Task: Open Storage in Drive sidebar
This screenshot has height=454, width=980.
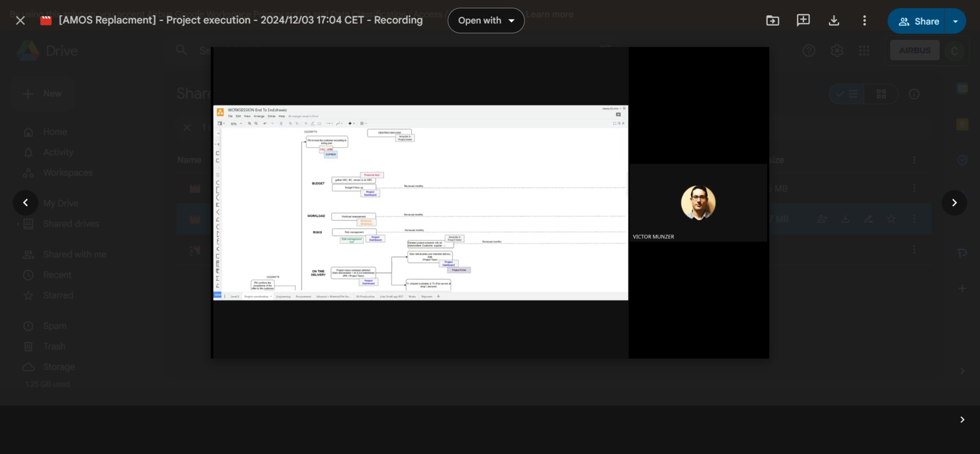Action: click(x=59, y=367)
